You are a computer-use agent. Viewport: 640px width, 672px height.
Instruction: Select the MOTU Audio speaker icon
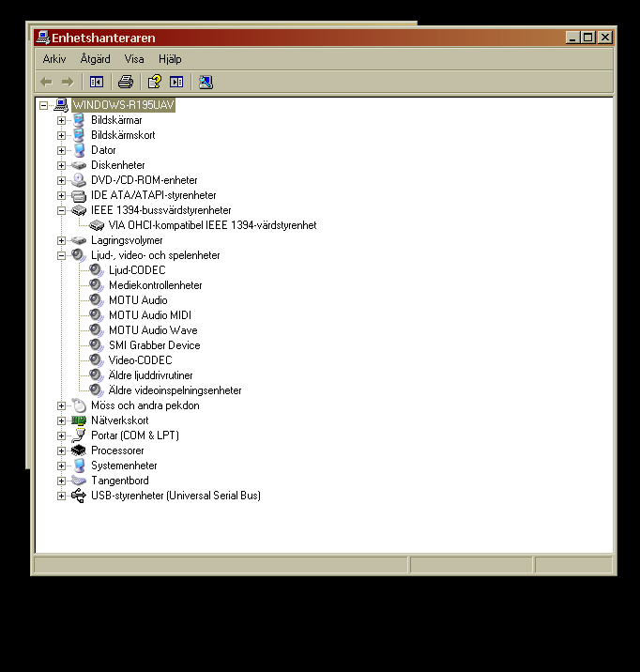[x=97, y=300]
